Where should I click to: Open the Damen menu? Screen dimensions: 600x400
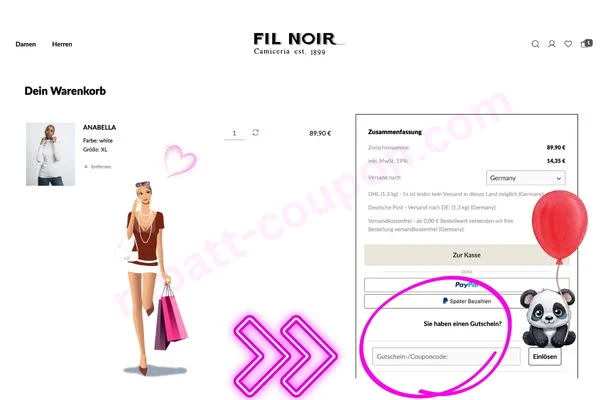point(26,44)
